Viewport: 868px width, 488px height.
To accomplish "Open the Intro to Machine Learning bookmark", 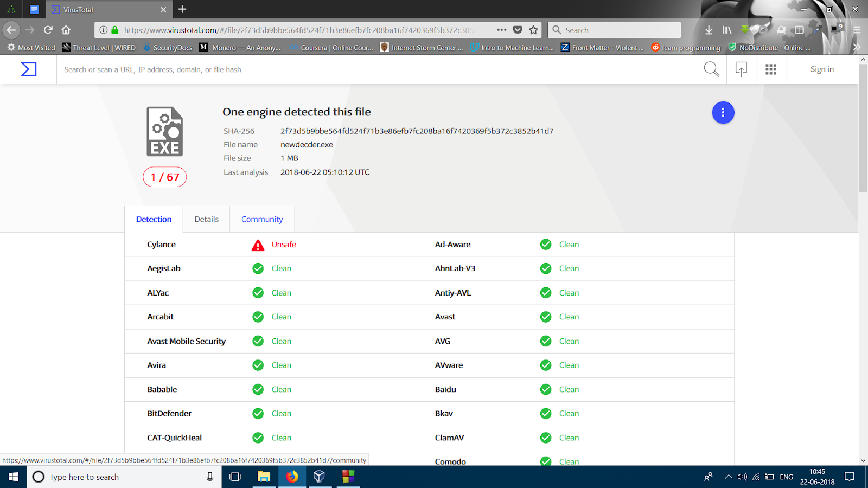I will click(x=512, y=48).
